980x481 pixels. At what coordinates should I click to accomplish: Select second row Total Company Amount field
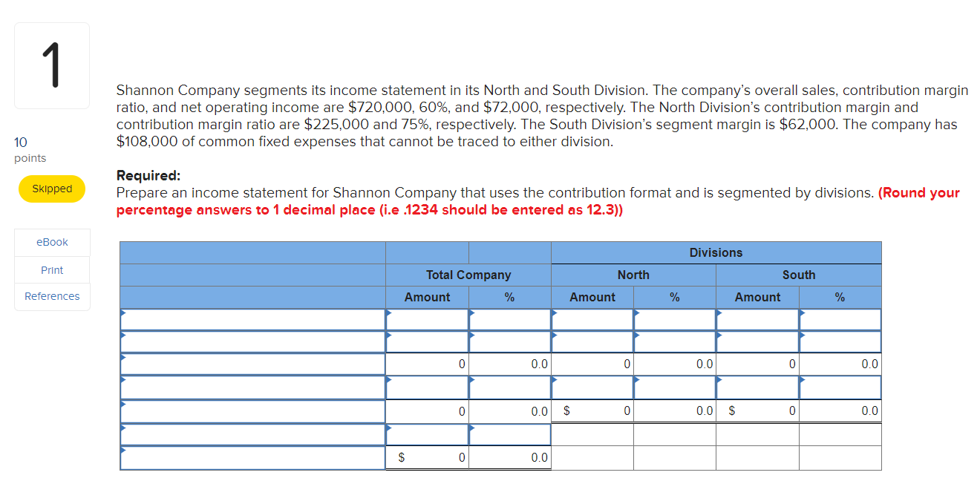427,342
